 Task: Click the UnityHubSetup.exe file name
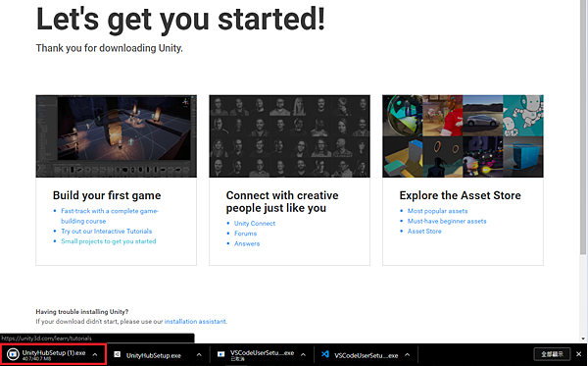click(x=154, y=355)
